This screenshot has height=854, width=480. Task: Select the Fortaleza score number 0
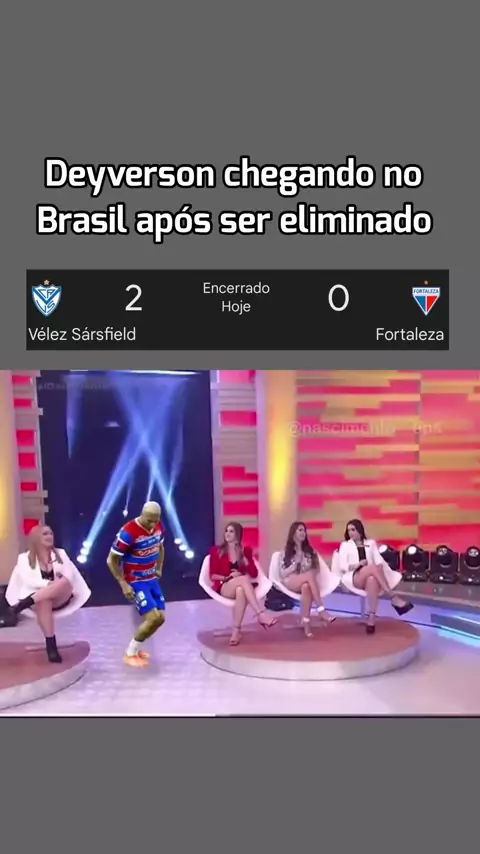pyautogui.click(x=338, y=298)
